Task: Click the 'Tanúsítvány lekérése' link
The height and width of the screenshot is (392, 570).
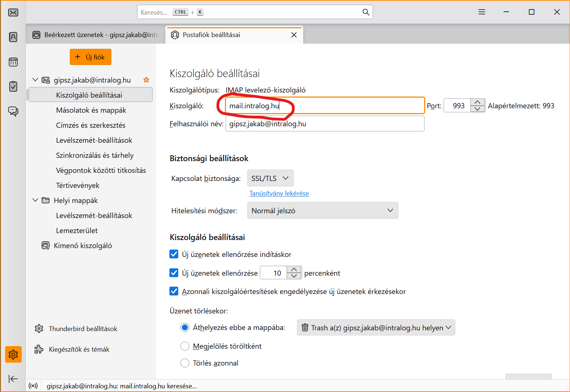Action: coord(279,193)
